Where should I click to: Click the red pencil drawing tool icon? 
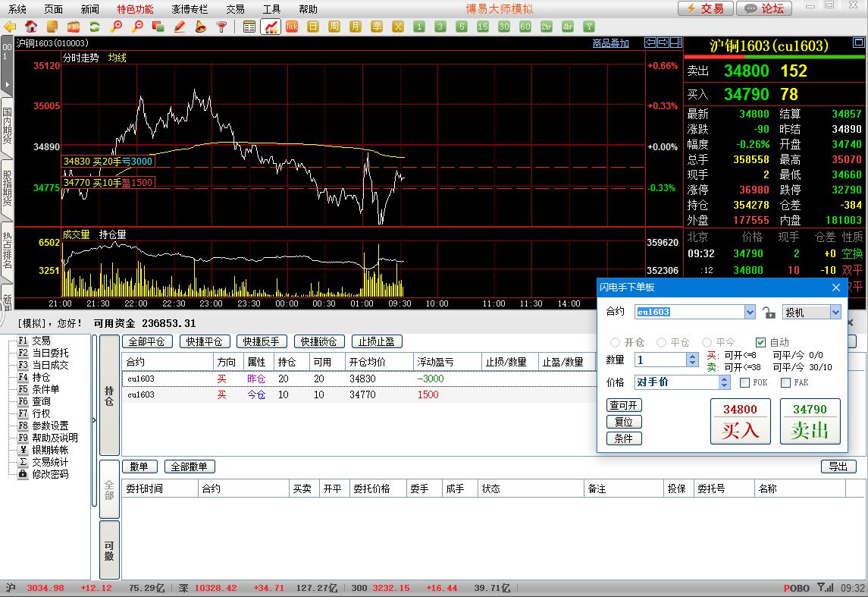[x=180, y=27]
